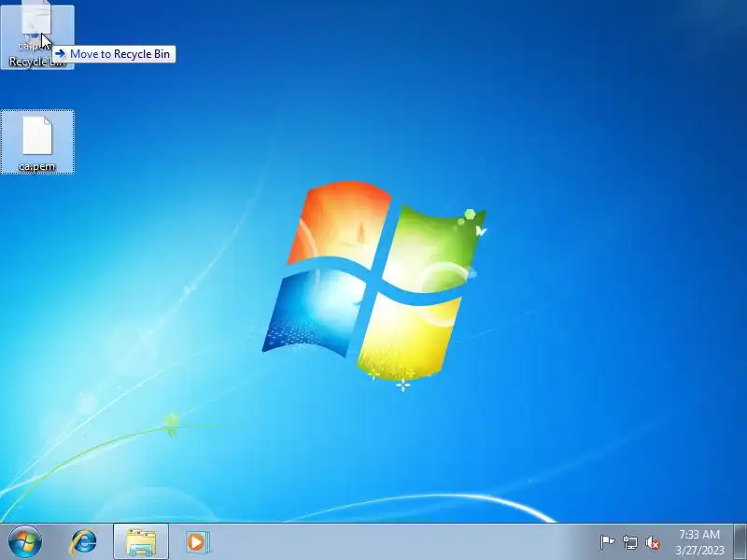Open the clock showing 7:33 AM
747x560 pixels.
point(698,542)
